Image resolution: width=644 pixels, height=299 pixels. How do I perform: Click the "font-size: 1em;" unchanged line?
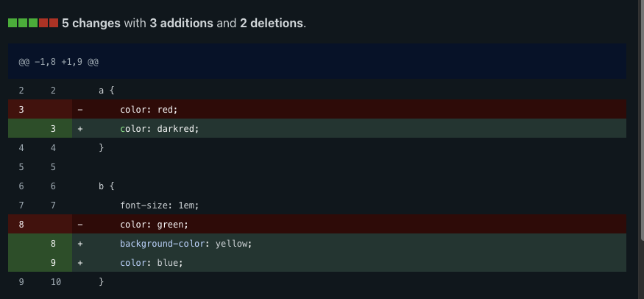(x=160, y=205)
